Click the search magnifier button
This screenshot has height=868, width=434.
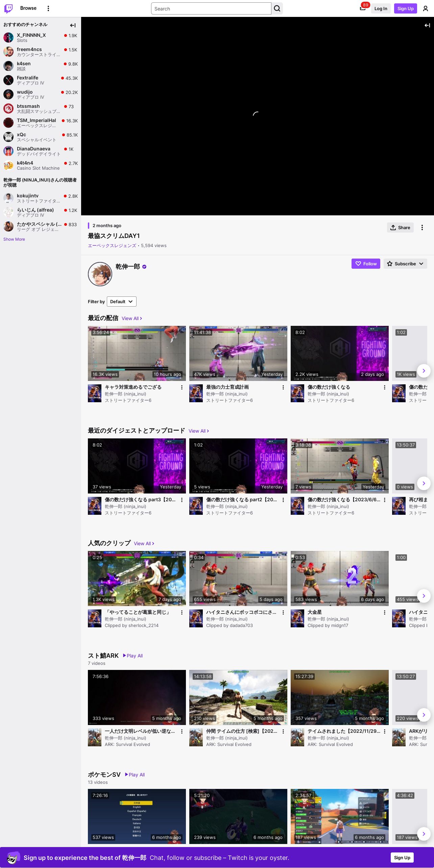[x=277, y=8]
